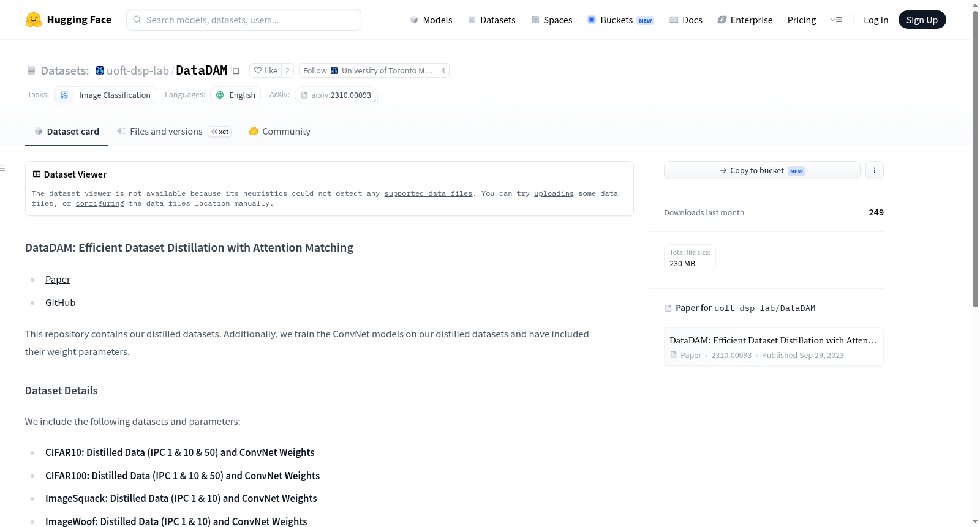Screen dimensions: 980x527
Task: Click the Datasets breadcrumb label
Action: [x=65, y=70]
